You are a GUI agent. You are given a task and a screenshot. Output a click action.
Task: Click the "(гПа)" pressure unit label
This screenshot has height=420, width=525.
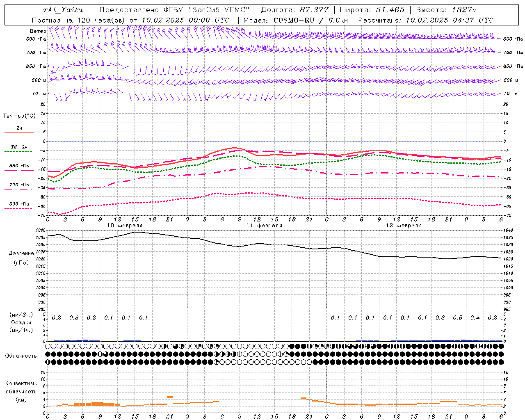[21, 262]
